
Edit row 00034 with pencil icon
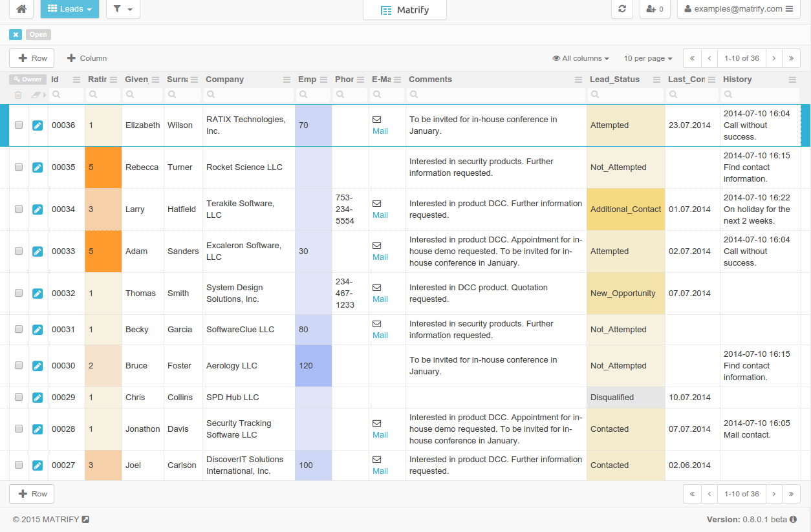point(38,209)
